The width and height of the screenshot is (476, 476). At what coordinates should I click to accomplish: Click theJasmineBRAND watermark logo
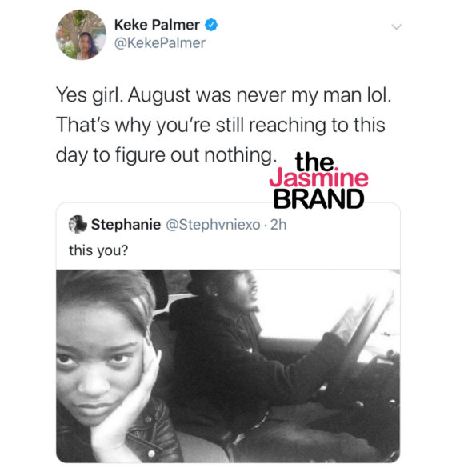point(318,181)
